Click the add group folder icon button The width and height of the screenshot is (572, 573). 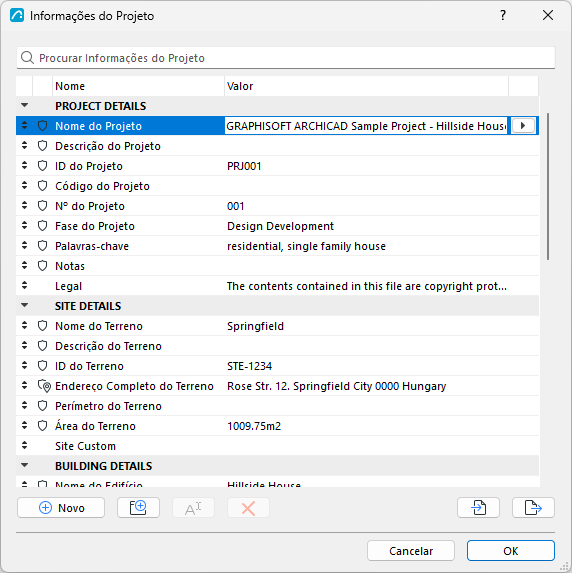click(138, 507)
